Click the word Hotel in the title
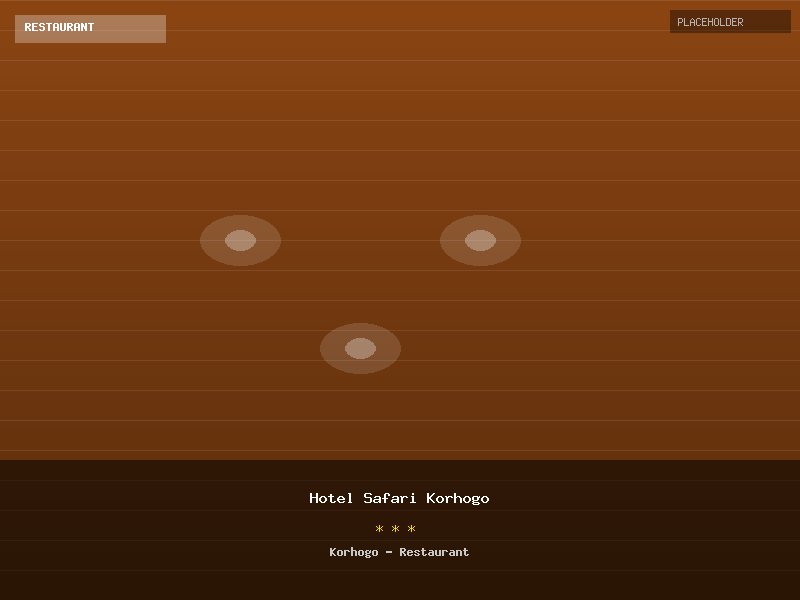 [331, 498]
